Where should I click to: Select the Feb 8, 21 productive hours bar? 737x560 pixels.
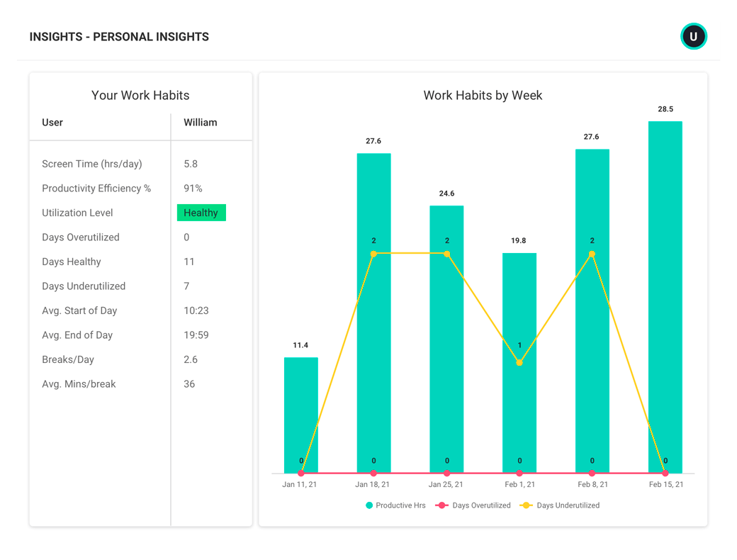pyautogui.click(x=592, y=310)
